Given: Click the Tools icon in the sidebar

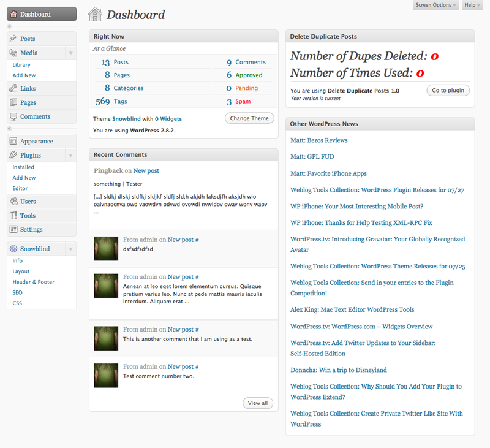Looking at the screenshot, I should [13, 215].
